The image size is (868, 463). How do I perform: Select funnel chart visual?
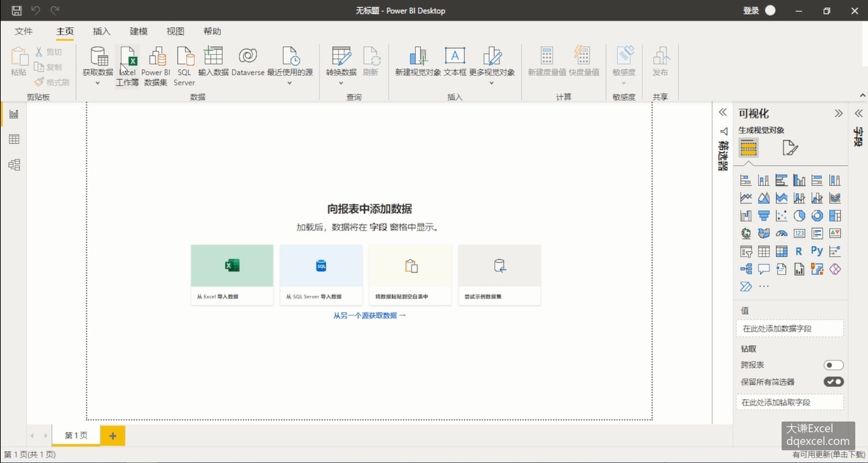764,215
